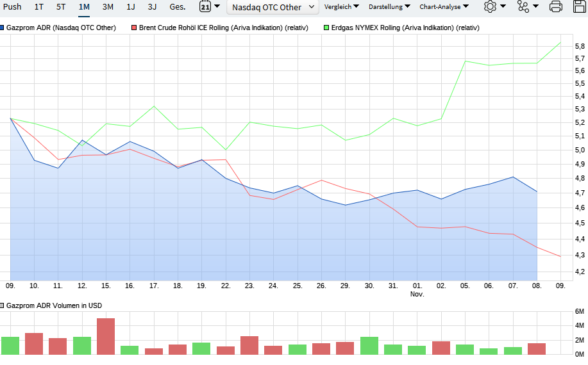Click the green volume bar on 12.
The image size is (588, 365).
81,346
